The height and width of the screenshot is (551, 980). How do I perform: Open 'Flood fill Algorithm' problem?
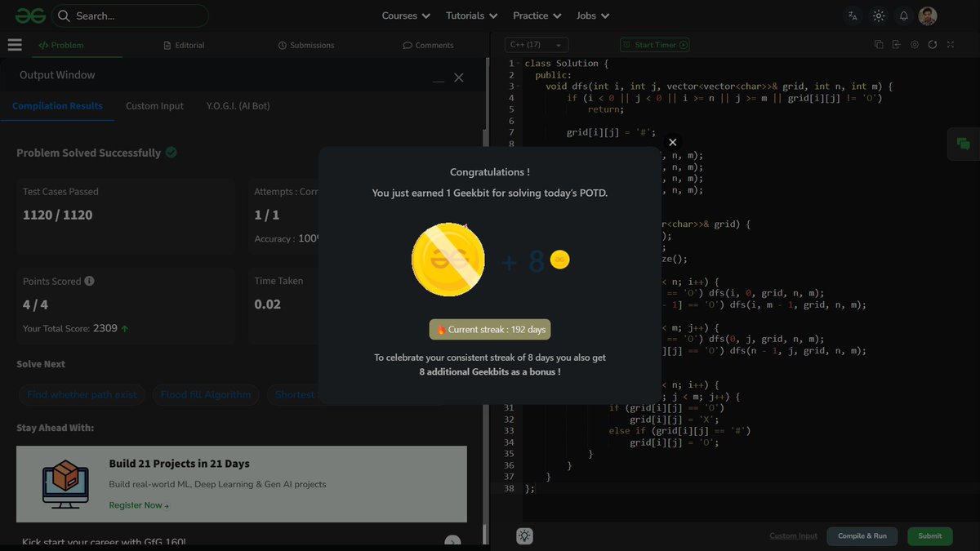(x=206, y=394)
